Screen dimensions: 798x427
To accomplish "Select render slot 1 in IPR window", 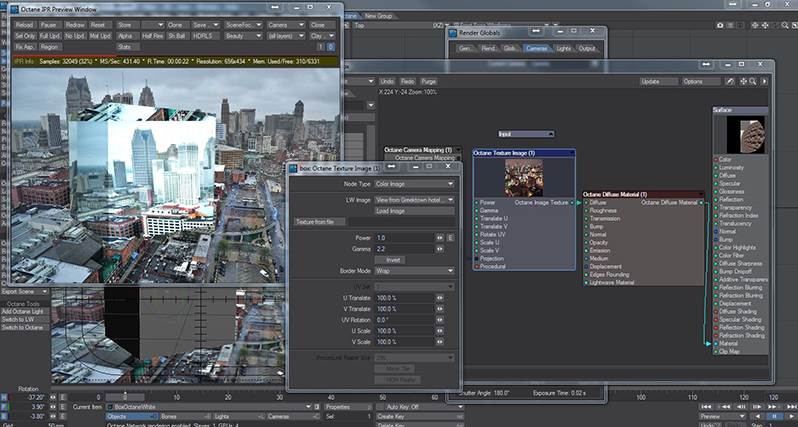I will [320, 46].
